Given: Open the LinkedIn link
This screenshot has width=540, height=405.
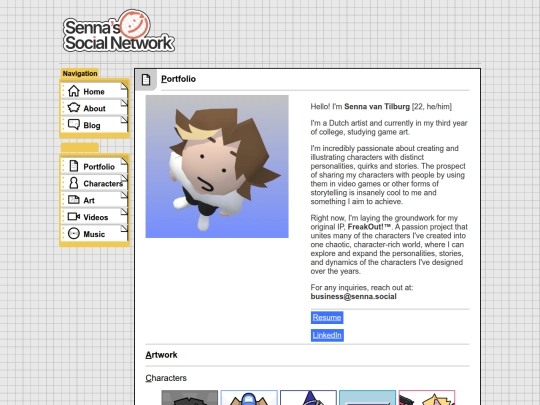Looking at the screenshot, I should 327,335.
